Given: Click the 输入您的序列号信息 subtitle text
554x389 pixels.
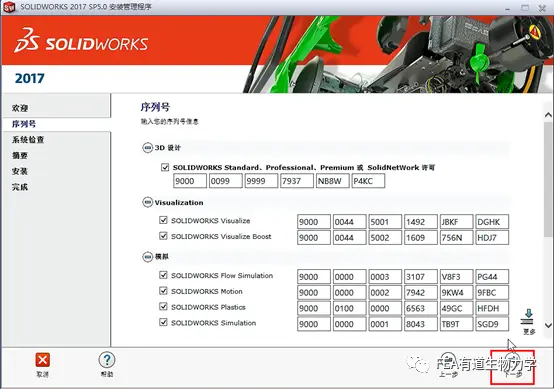Looking at the screenshot, I should (170, 122).
